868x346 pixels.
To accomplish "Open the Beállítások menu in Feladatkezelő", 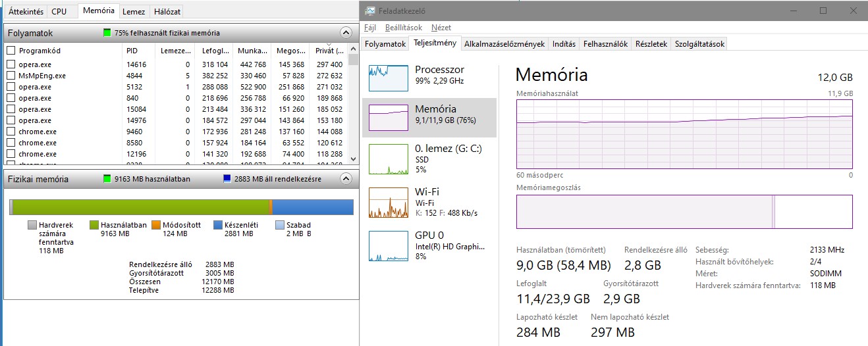I will tap(404, 28).
